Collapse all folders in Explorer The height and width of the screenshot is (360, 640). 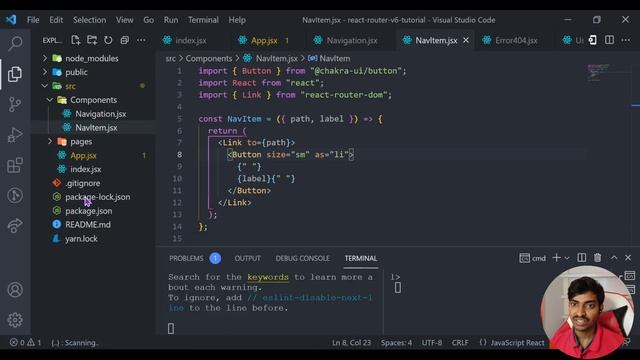coord(124,40)
